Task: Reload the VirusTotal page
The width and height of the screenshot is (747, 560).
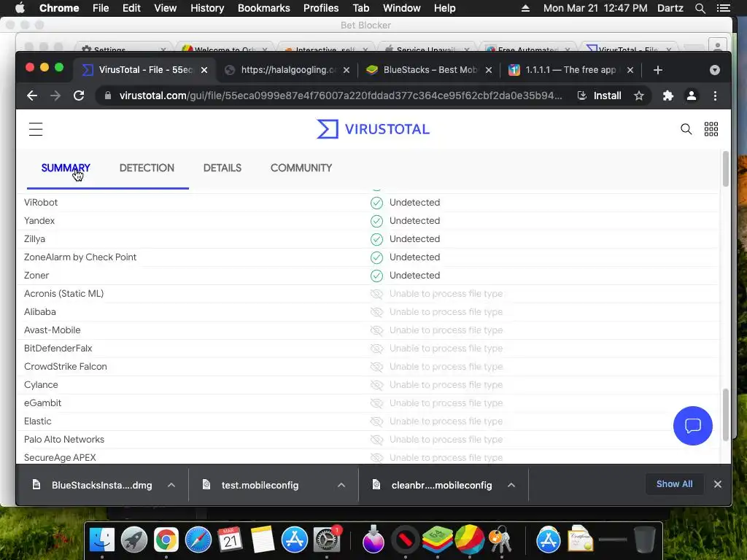Action: pyautogui.click(x=79, y=96)
